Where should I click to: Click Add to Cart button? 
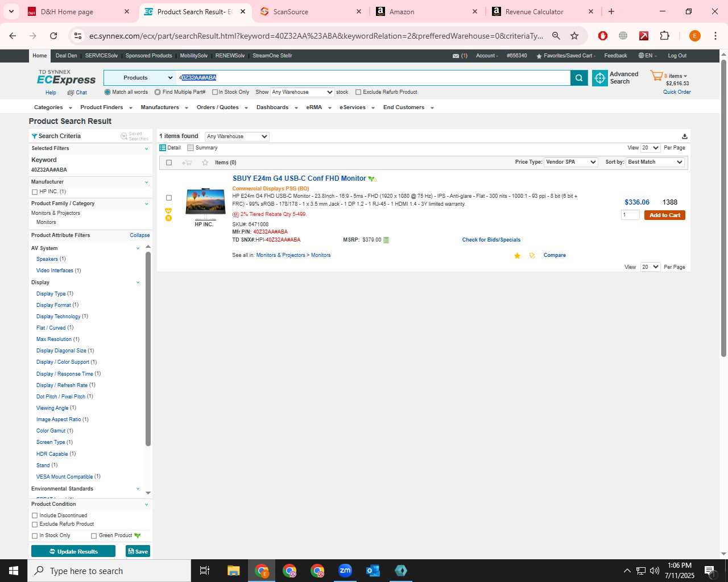(665, 215)
